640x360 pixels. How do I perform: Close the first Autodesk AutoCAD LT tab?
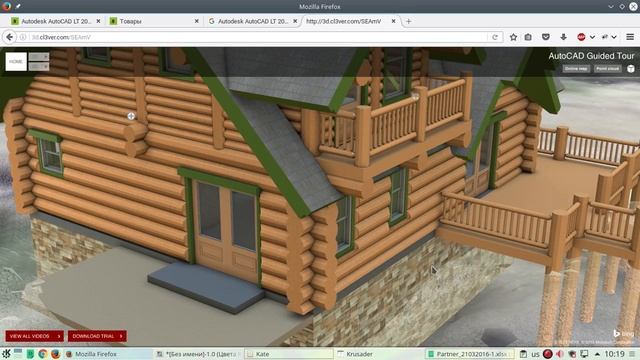pyautogui.click(x=98, y=21)
